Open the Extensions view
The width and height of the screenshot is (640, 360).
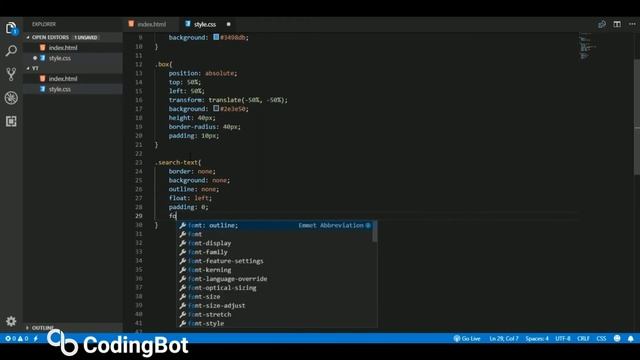pos(11,121)
